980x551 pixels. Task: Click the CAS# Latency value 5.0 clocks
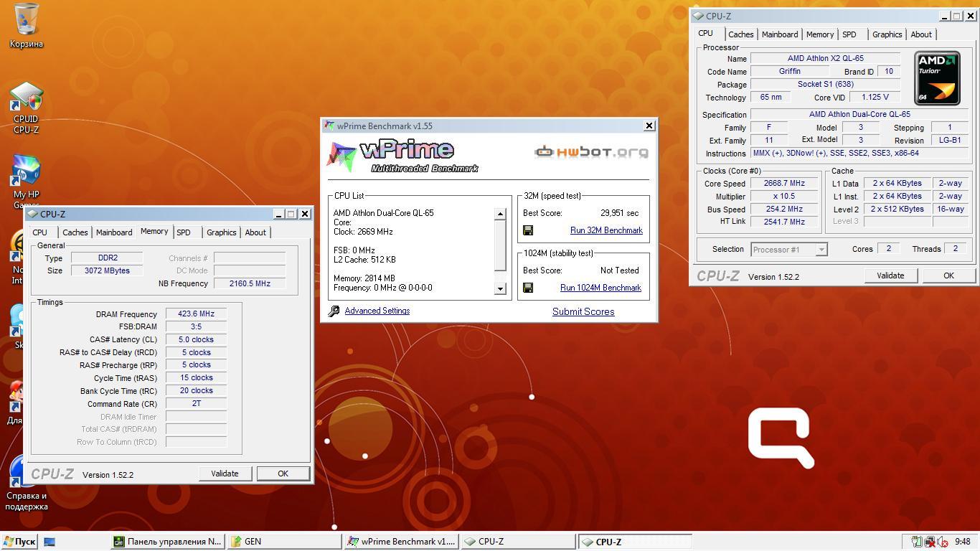196,339
